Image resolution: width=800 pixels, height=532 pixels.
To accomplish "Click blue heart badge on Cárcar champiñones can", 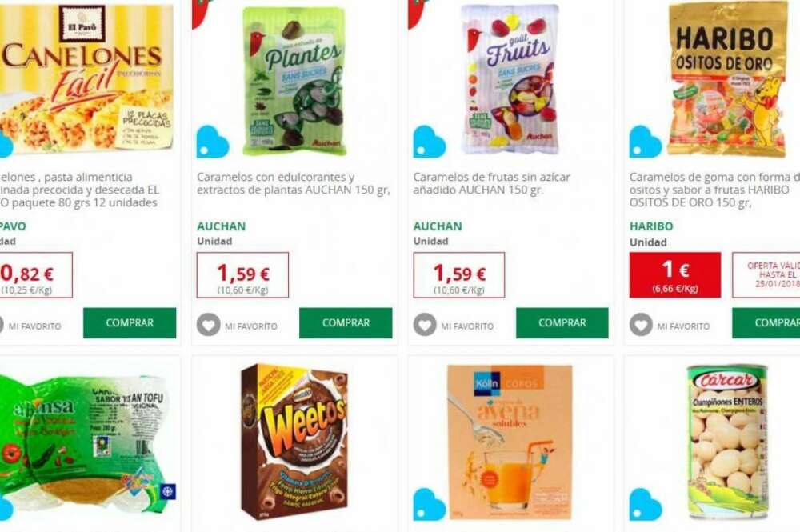I will point(646,505).
